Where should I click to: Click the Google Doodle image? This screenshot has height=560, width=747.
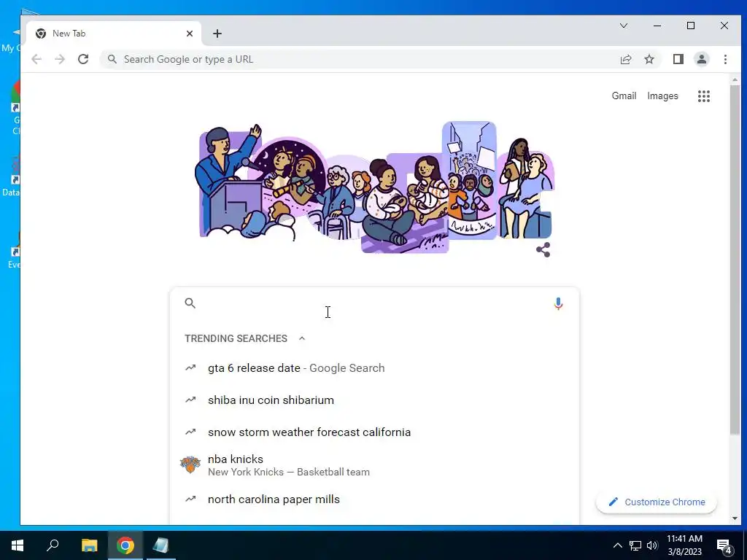click(x=374, y=187)
